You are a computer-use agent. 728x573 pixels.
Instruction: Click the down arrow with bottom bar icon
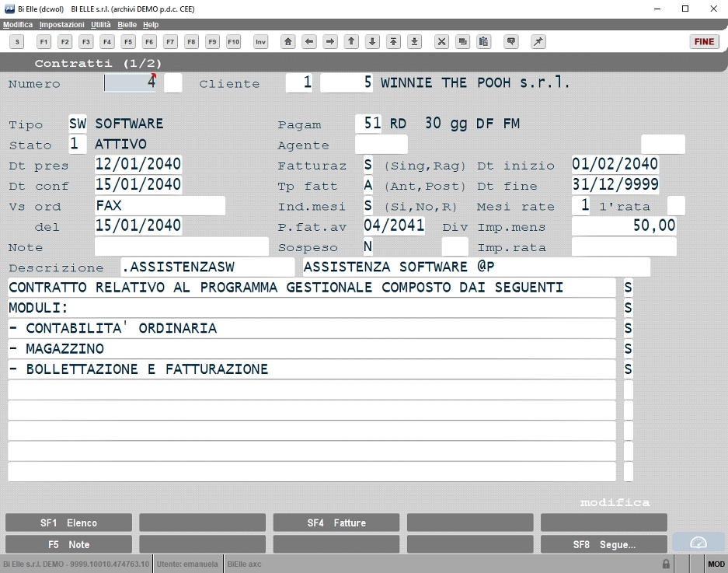point(415,42)
